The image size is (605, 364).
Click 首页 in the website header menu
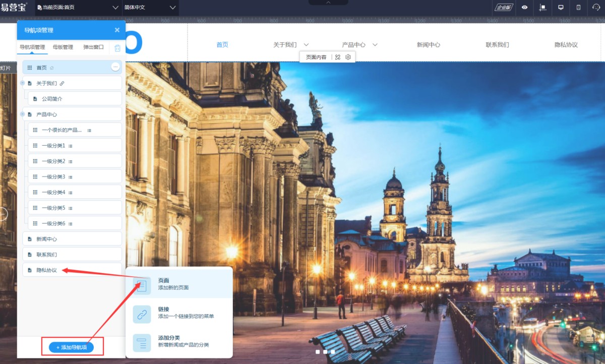click(222, 44)
